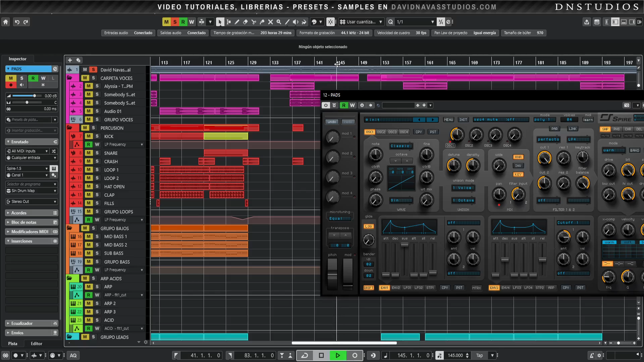Click the add track plus icon

pos(70,60)
